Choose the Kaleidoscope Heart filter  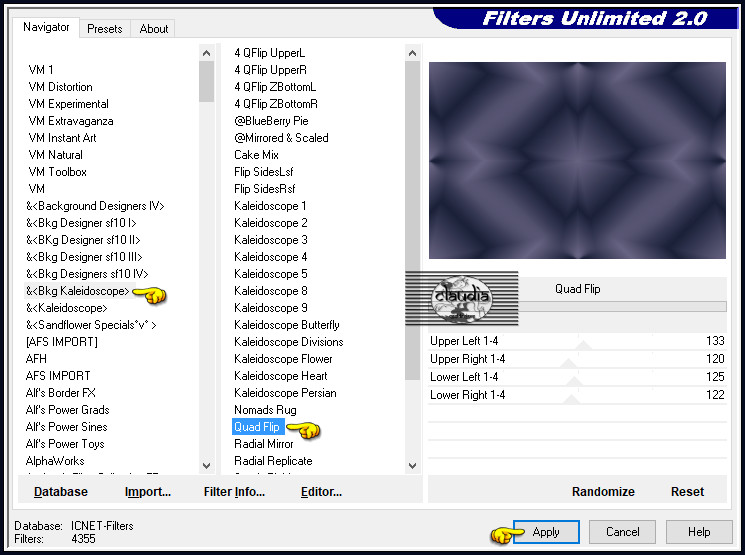point(281,376)
